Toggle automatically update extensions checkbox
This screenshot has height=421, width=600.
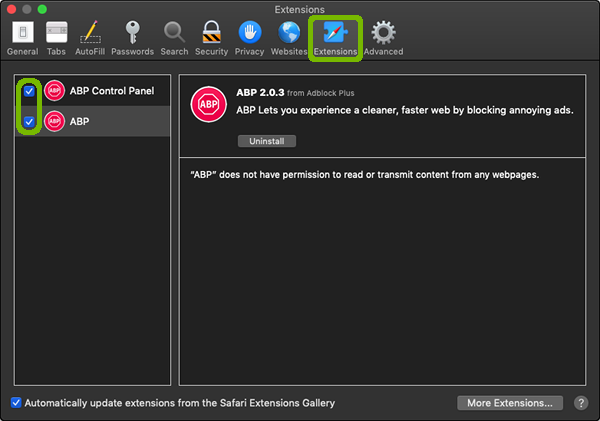[16, 403]
